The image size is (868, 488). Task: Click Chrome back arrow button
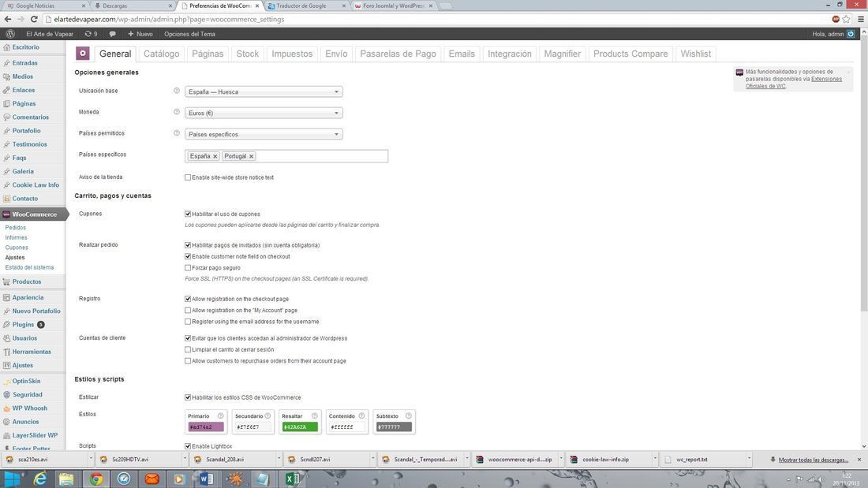(8, 19)
